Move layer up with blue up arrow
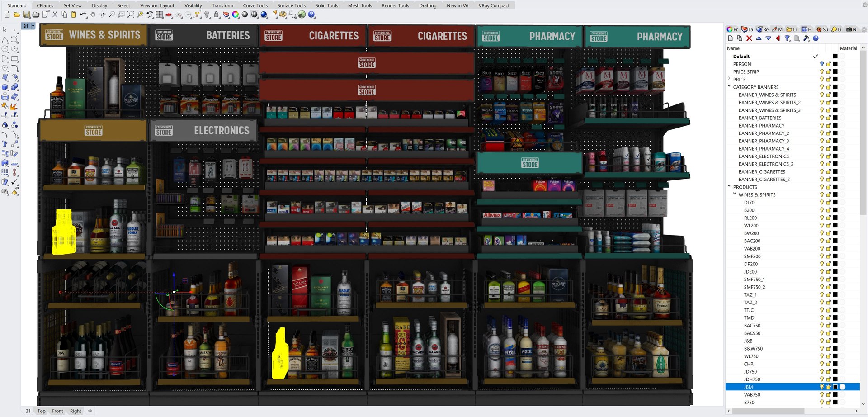Viewport: 868px width, 417px height. [759, 38]
